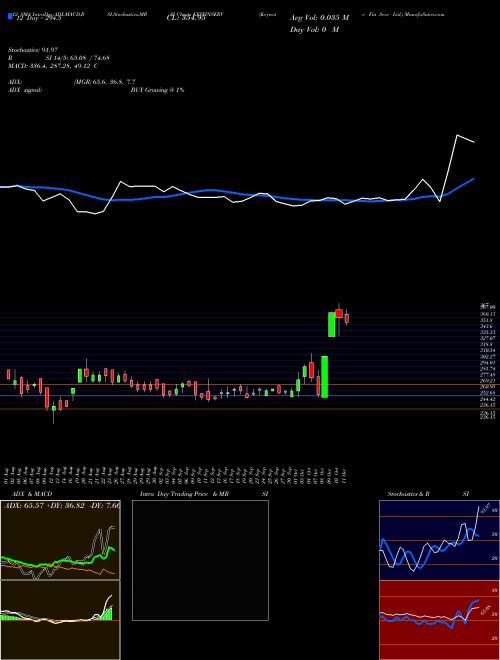Click the 360.13 price axis label
The width and height of the screenshot is (500, 660).
coord(488,314)
